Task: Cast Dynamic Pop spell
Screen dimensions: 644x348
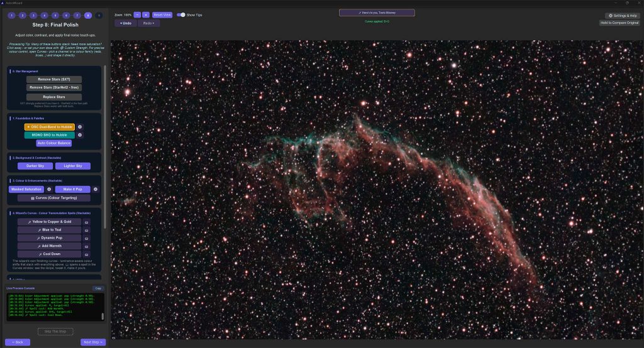Action: pos(49,238)
